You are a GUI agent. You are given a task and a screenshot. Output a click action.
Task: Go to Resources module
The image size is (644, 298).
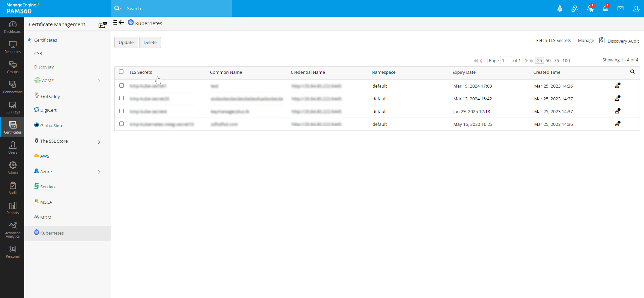pos(12,47)
